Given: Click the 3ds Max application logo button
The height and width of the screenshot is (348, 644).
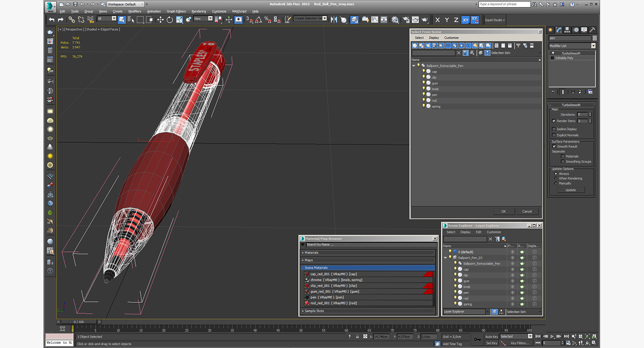Looking at the screenshot, I should click(x=51, y=7).
